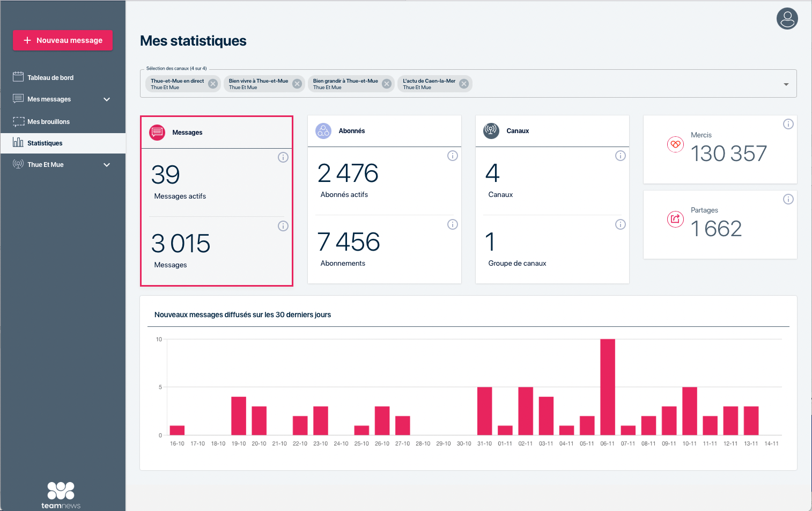Viewport: 812px width, 511px height.
Task: Expand Mes messages sidebar submenu
Action: (107, 99)
